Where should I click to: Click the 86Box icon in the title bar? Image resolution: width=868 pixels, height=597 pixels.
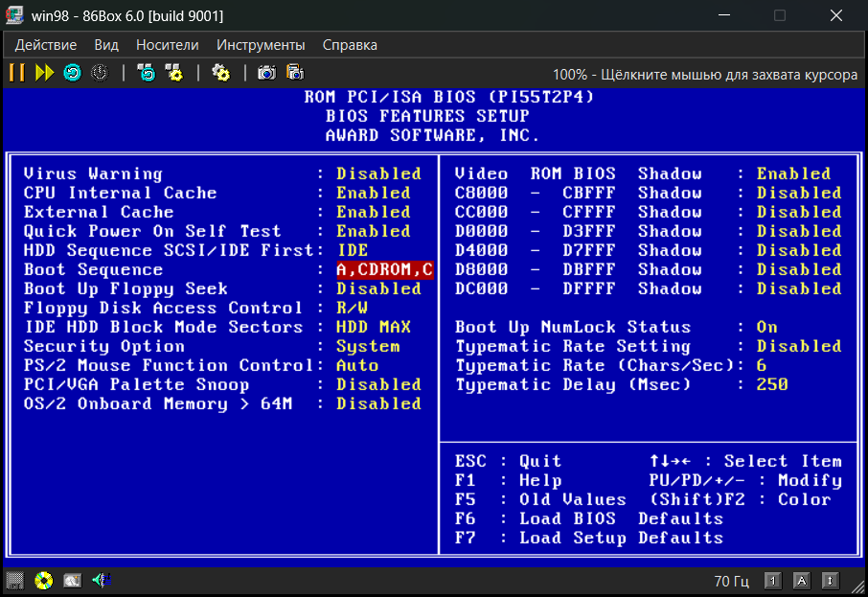14,15
